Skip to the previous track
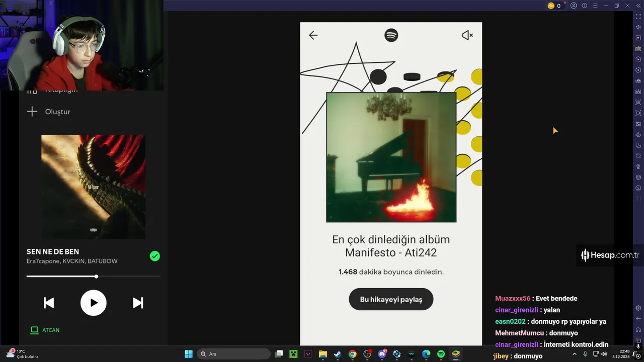The width and height of the screenshot is (644, 362). pos(49,303)
